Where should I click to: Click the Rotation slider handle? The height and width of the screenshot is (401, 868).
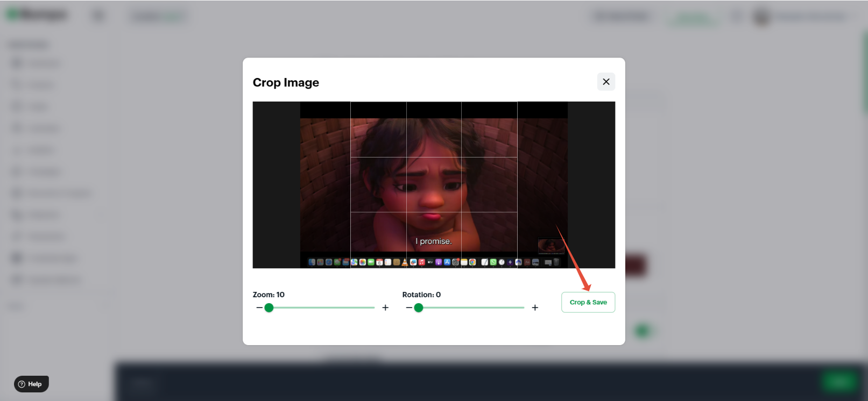point(419,307)
